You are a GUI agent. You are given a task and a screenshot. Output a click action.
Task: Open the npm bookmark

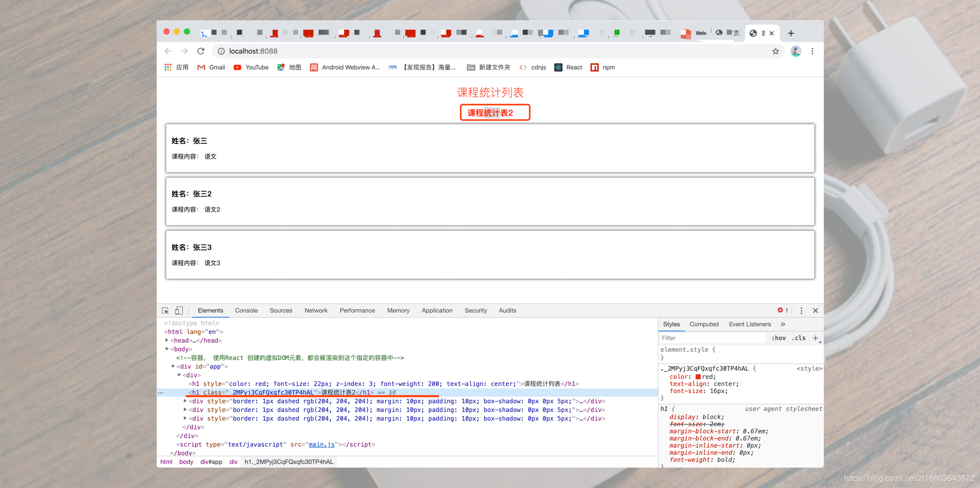pyautogui.click(x=603, y=67)
